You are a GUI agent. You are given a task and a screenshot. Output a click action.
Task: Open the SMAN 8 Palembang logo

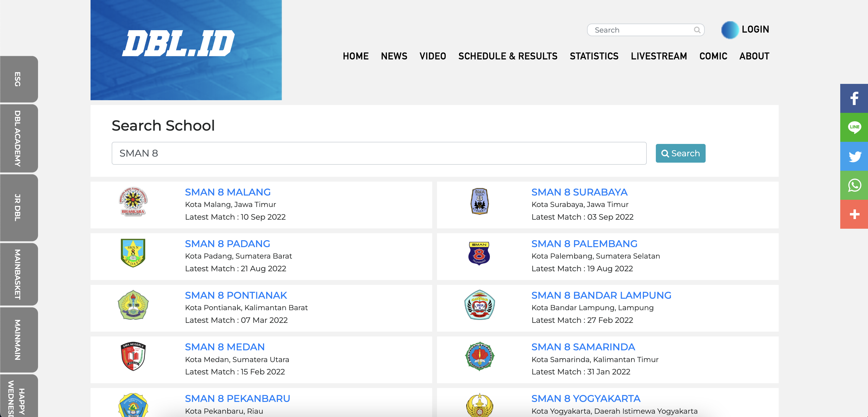(x=479, y=253)
